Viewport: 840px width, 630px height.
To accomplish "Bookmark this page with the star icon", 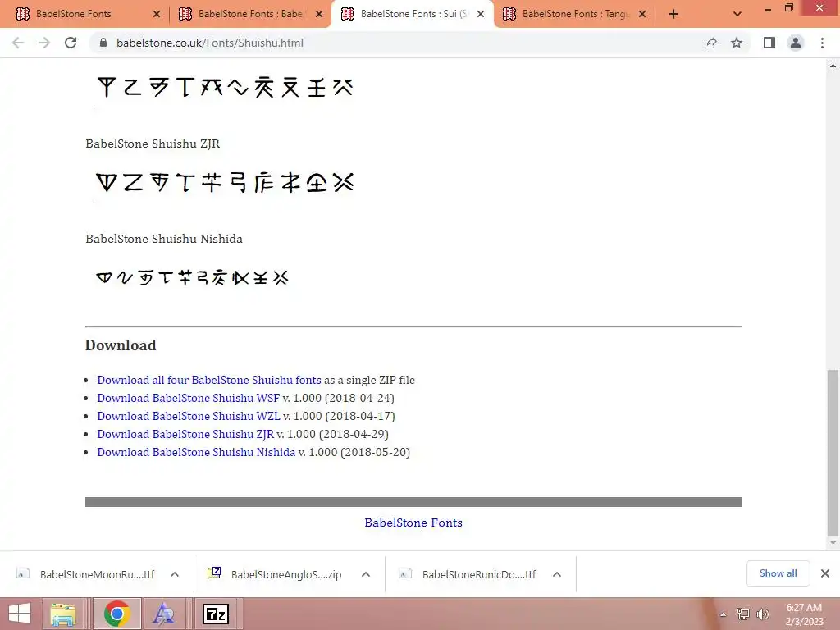I will click(737, 43).
